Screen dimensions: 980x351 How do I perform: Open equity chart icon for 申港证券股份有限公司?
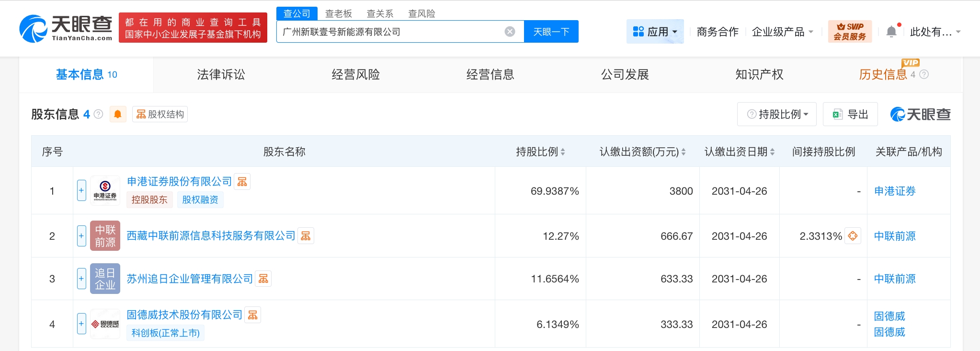click(x=242, y=182)
